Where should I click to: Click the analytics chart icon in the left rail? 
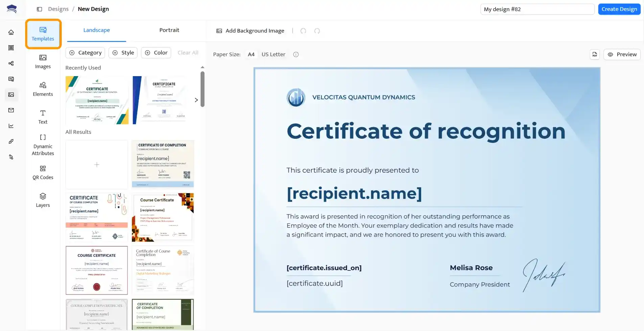(x=11, y=126)
